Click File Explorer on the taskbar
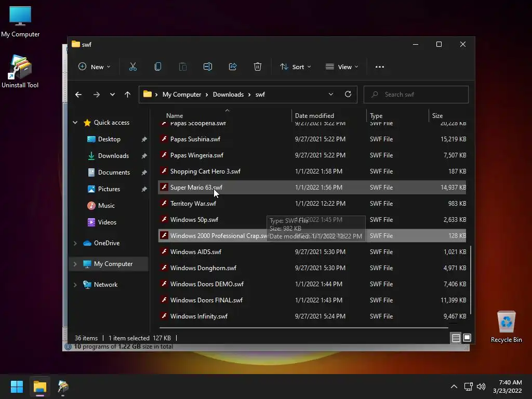The height and width of the screenshot is (399, 532). [x=39, y=387]
